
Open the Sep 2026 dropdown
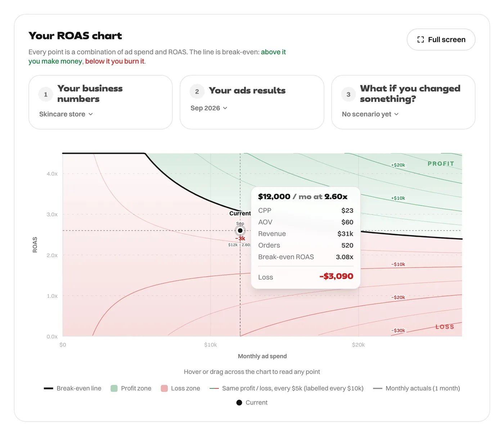pyautogui.click(x=209, y=108)
